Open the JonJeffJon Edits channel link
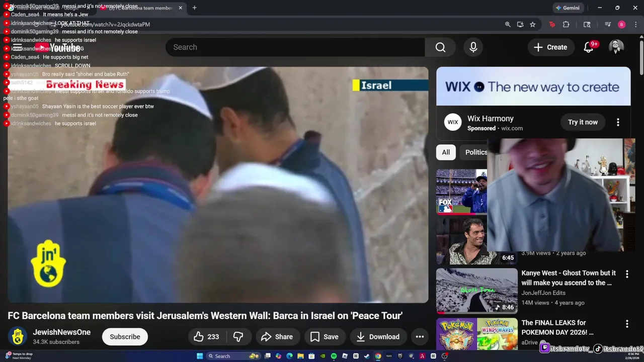Viewport: 644px width, 362px height. [x=543, y=293]
